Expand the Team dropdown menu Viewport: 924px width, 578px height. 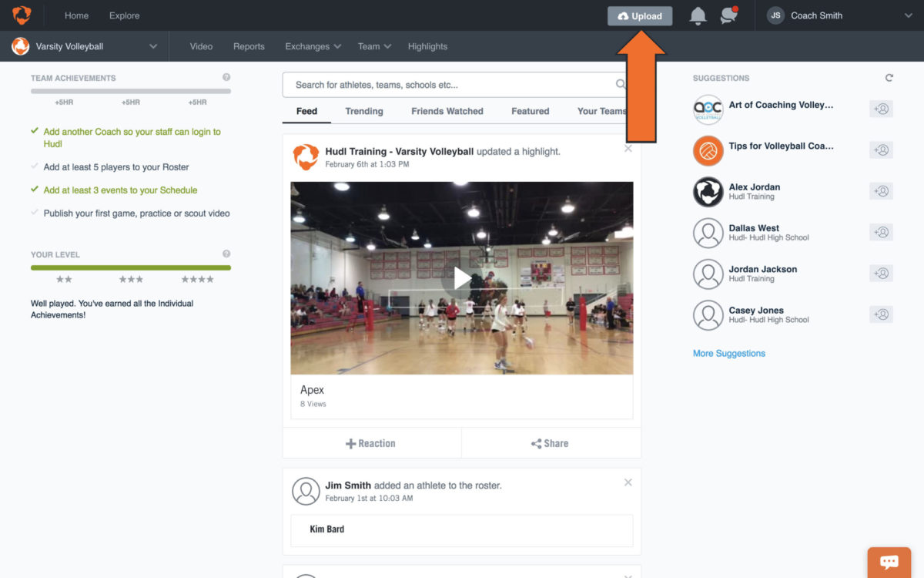coord(375,46)
